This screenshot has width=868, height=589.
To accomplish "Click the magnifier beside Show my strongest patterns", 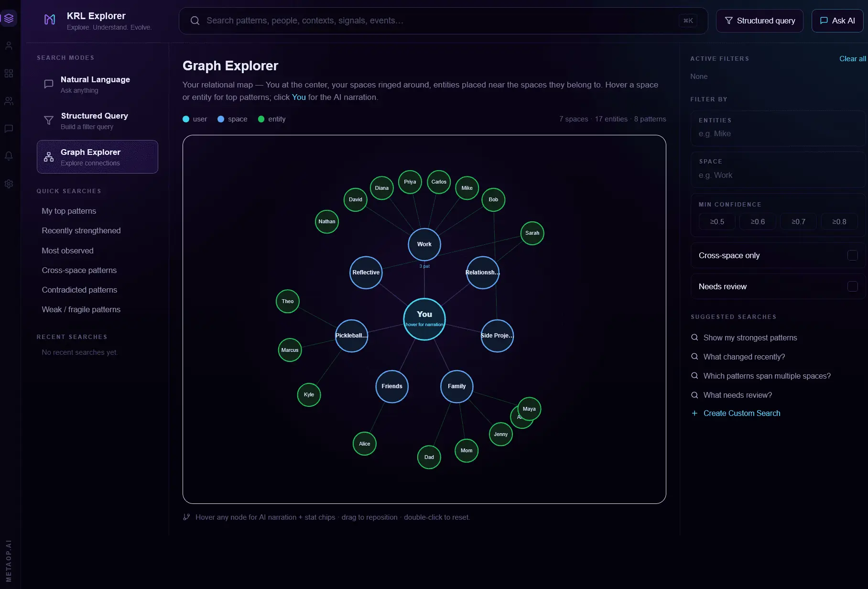I will click(x=694, y=338).
